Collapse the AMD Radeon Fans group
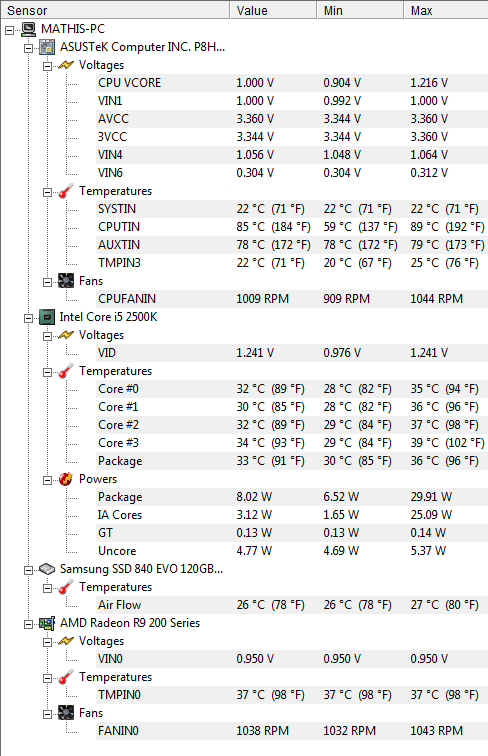Viewport: 488px width, 756px height. [47, 714]
